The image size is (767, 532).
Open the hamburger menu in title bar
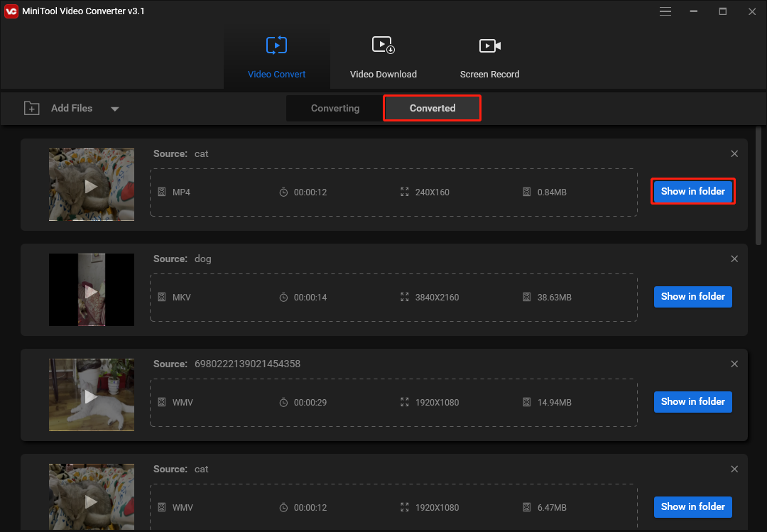pyautogui.click(x=665, y=11)
